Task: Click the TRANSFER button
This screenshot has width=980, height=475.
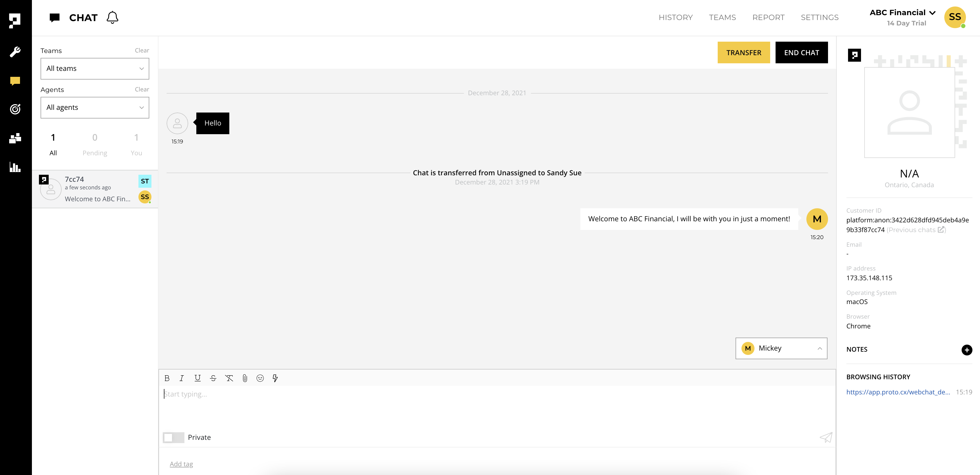Action: pos(743,52)
